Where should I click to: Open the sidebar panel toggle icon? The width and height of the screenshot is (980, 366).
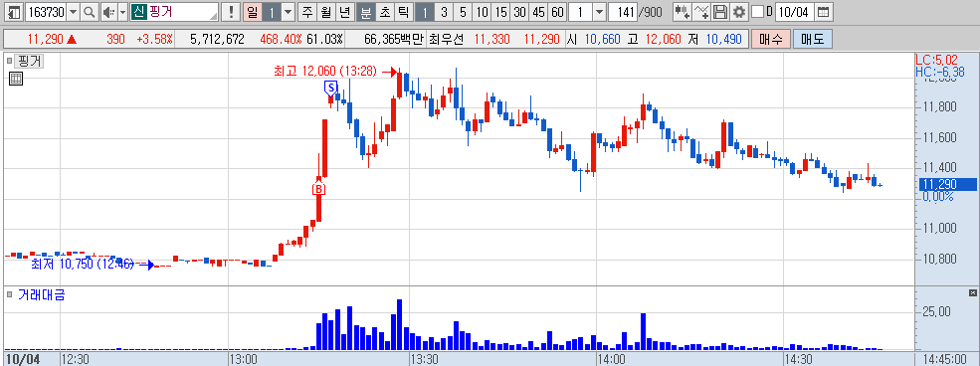[14, 12]
